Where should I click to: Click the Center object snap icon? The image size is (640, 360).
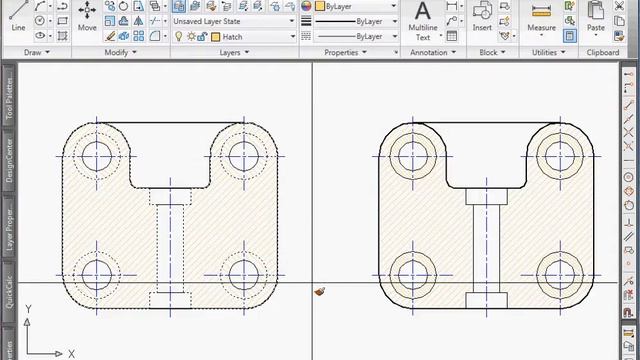tap(629, 178)
